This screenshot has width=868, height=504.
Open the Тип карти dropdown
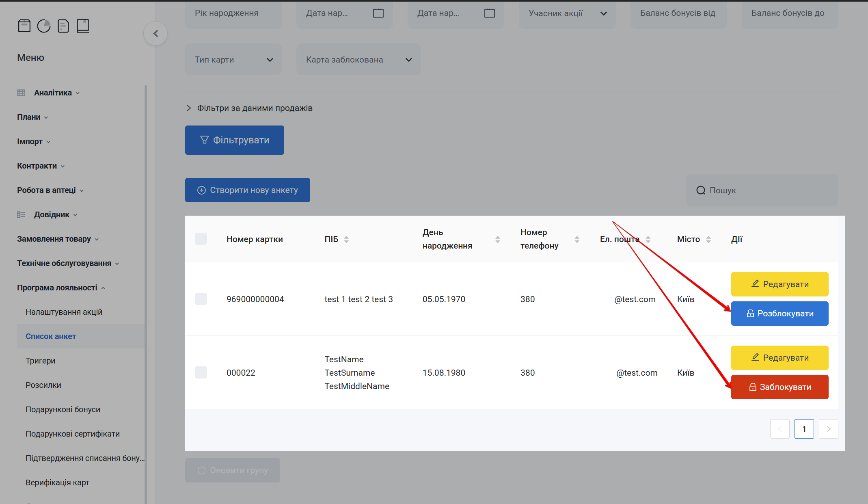233,60
